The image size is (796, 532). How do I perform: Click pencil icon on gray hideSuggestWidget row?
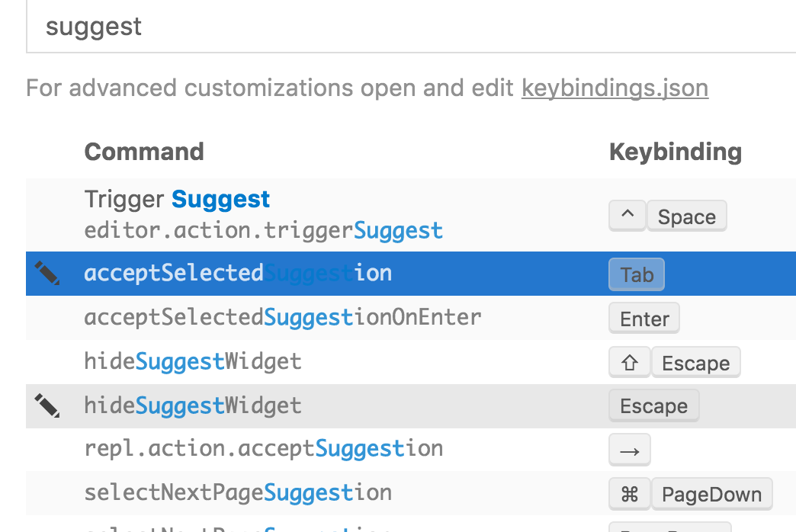coord(47,405)
